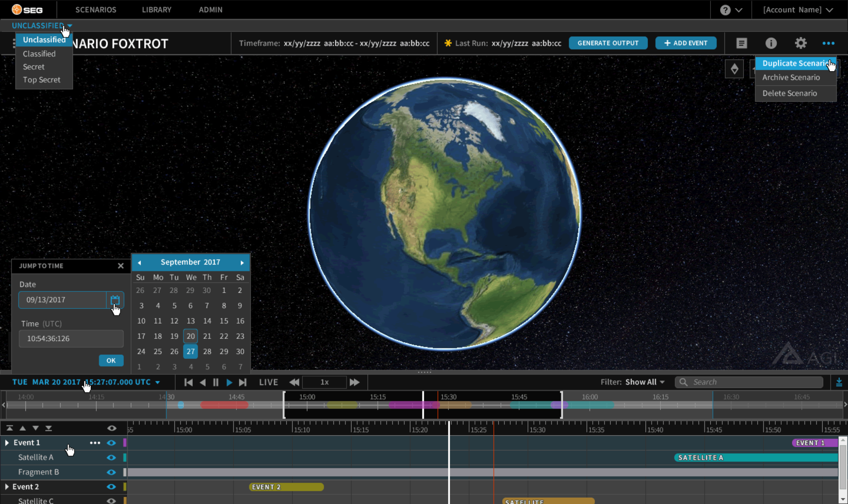The image size is (848, 504).
Task: Open the notes document icon
Action: [x=741, y=43]
